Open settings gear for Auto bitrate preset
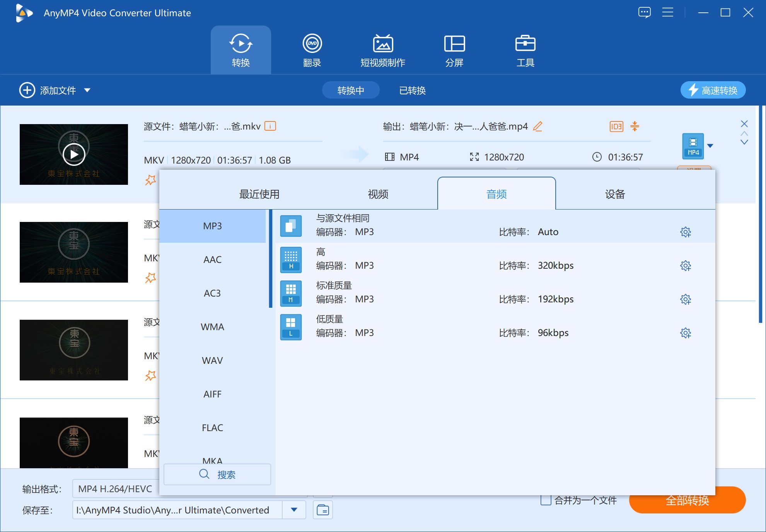The height and width of the screenshot is (532, 766). [x=685, y=232]
